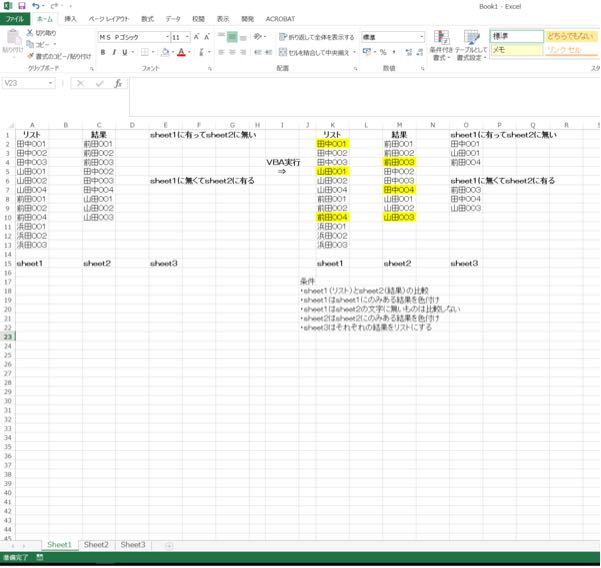Click the Paste clipboard icon

point(13,38)
